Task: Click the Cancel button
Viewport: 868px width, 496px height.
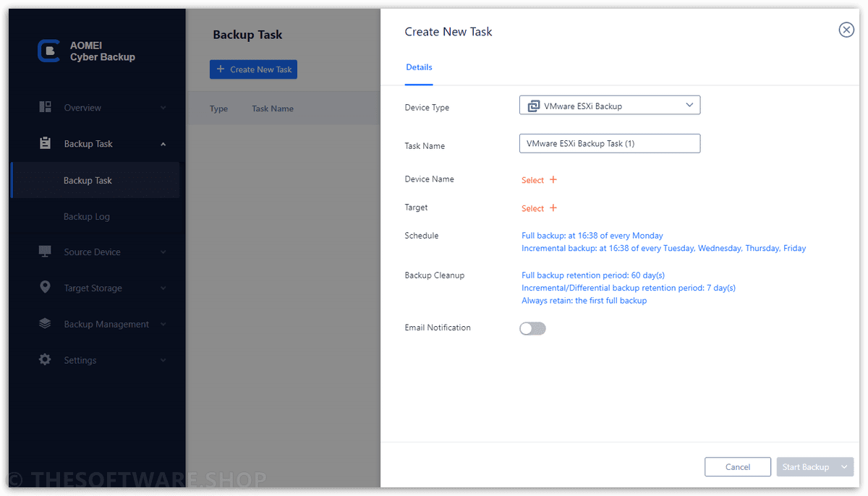Action: pyautogui.click(x=738, y=467)
